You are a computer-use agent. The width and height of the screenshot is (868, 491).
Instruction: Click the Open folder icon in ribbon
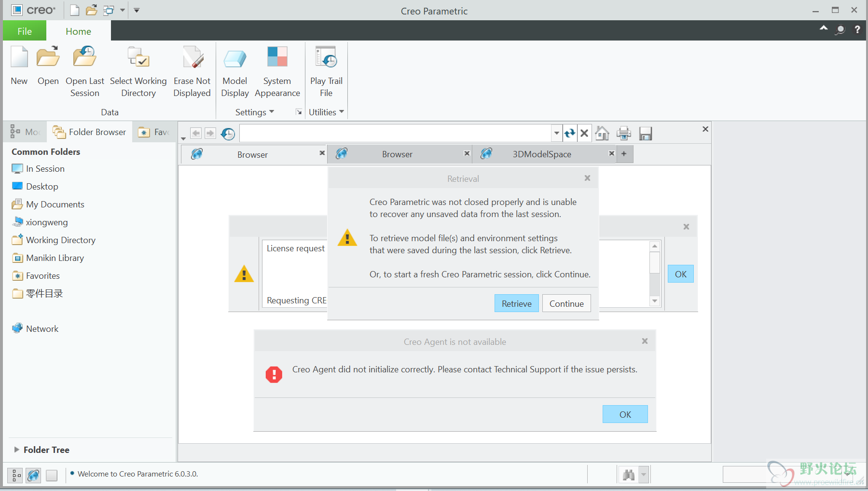pos(48,57)
